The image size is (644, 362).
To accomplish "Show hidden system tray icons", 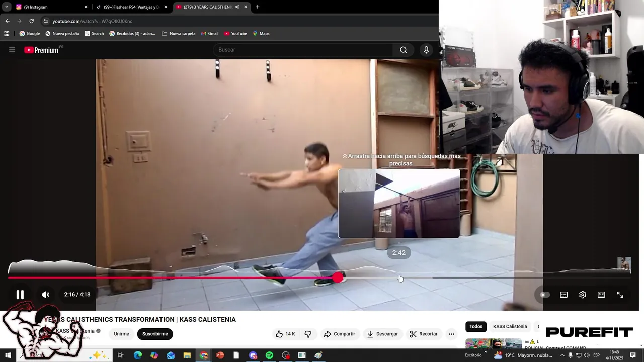I will click(x=562, y=355).
